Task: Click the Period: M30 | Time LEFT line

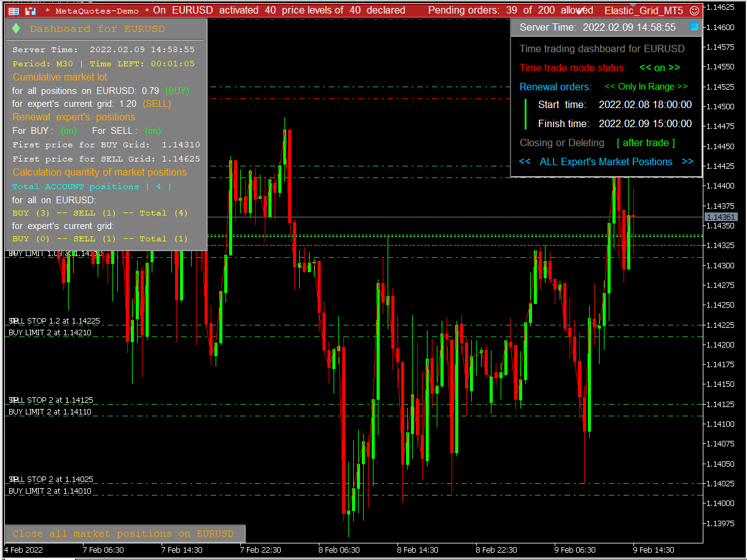Action: pyautogui.click(x=103, y=63)
